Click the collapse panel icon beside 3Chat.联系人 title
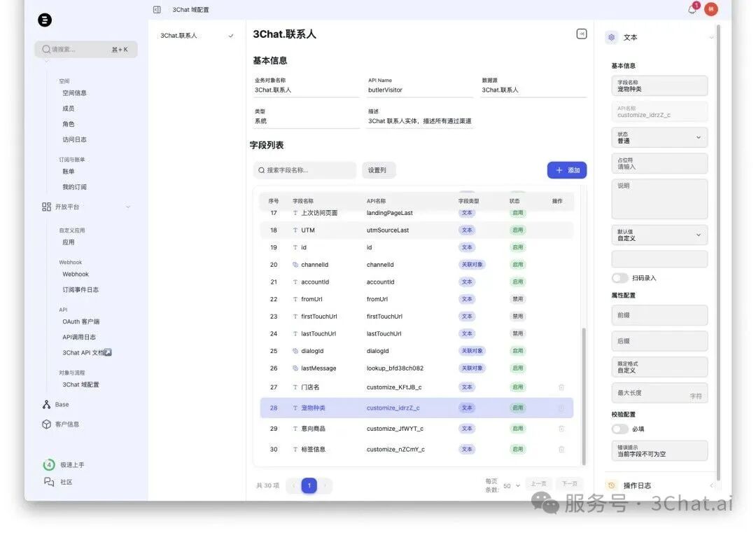756x533 pixels. 582,34
